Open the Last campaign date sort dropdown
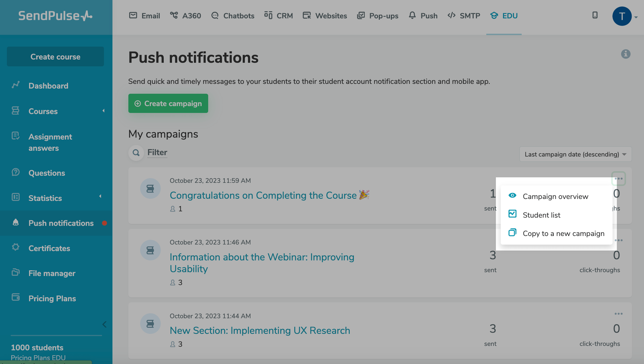644x364 pixels. [575, 154]
